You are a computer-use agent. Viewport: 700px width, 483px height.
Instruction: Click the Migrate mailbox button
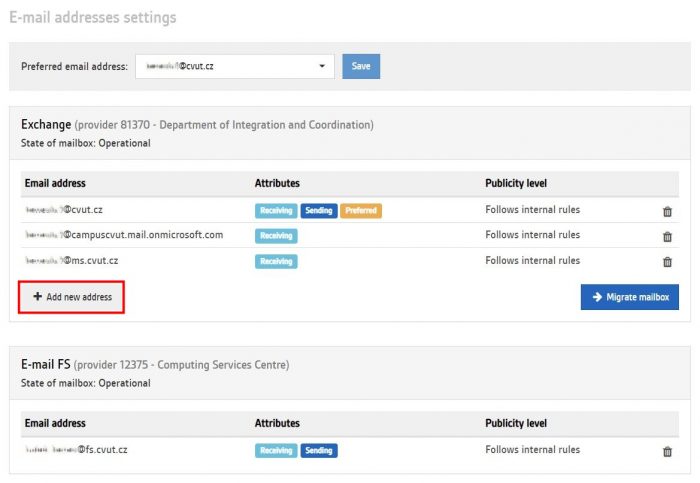pos(629,297)
